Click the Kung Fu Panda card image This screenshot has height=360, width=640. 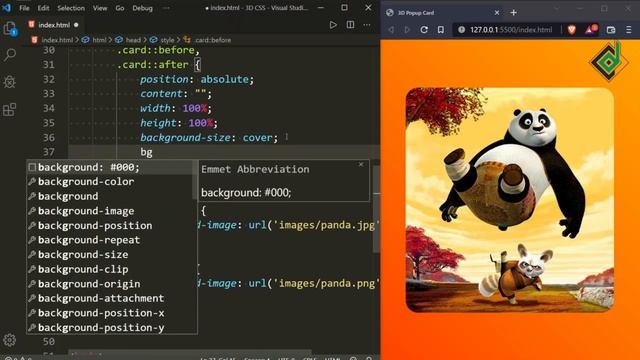(x=510, y=200)
